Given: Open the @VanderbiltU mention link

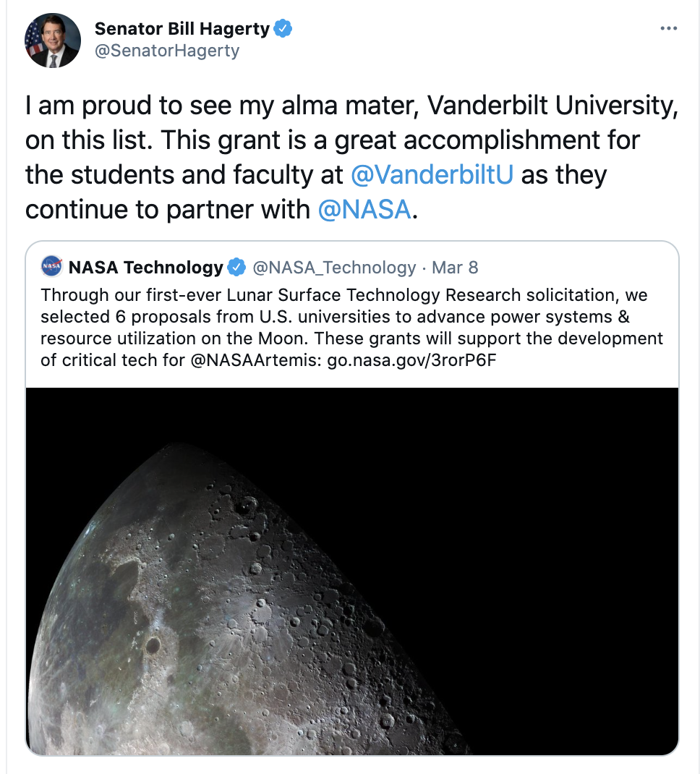Looking at the screenshot, I should pos(432,175).
